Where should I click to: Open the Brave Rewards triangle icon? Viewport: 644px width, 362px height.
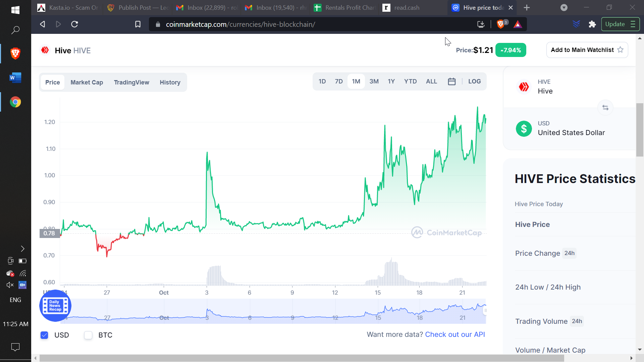click(518, 24)
